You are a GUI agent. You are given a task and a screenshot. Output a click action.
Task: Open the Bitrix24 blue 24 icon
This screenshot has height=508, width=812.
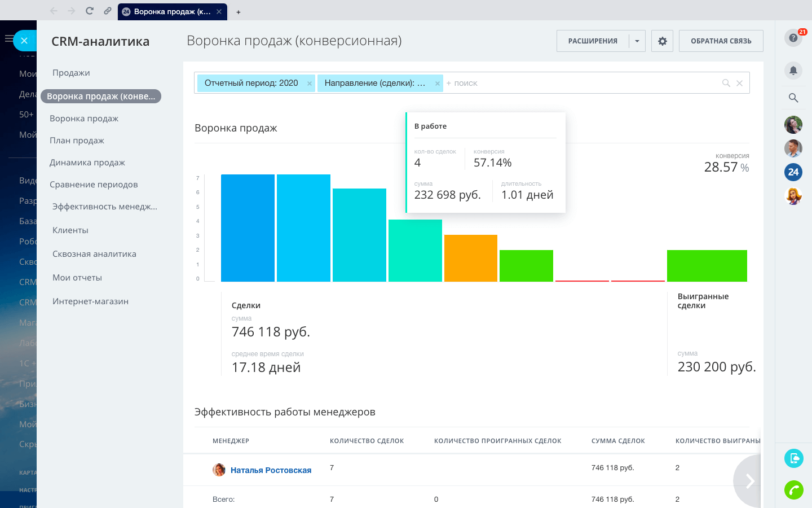(793, 172)
